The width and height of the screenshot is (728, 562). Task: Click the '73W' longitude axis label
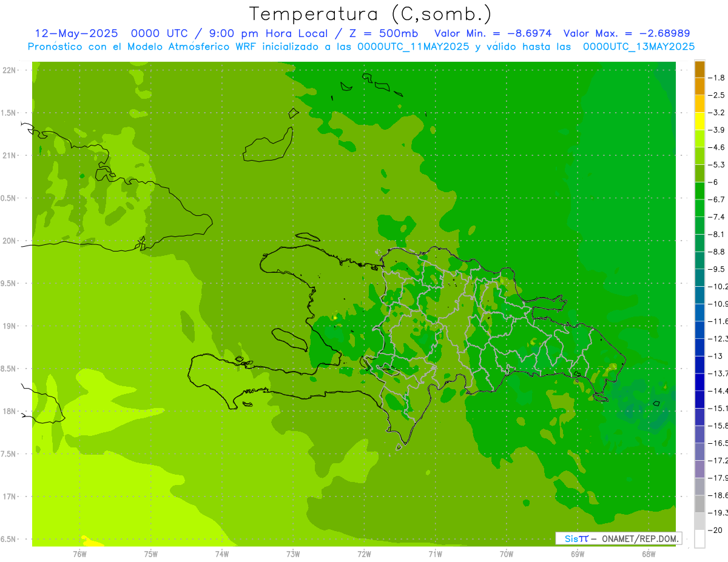(x=293, y=554)
